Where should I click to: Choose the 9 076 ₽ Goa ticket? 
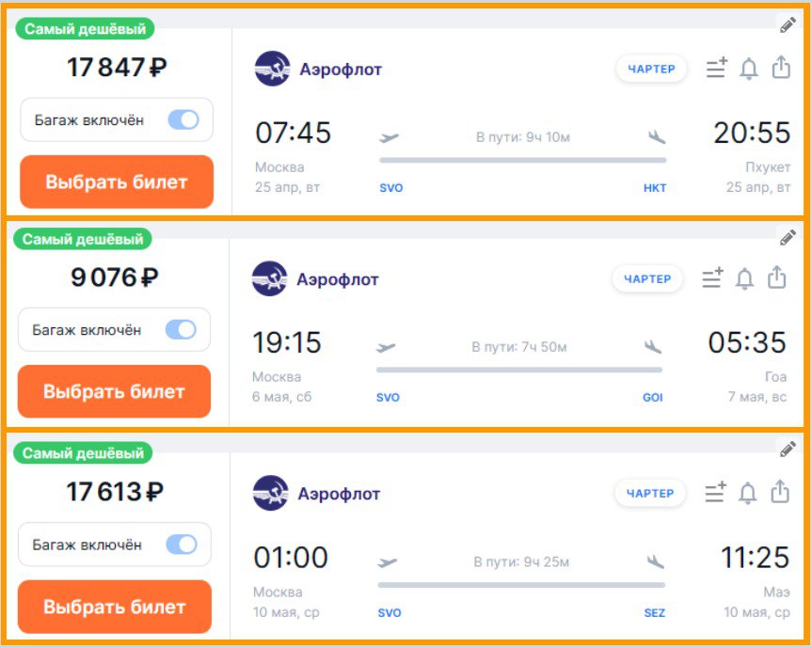click(114, 391)
